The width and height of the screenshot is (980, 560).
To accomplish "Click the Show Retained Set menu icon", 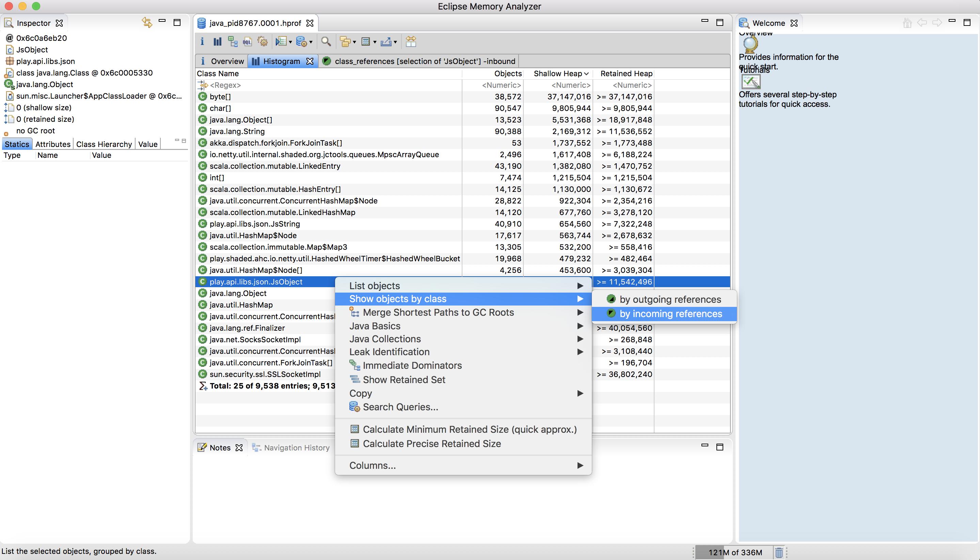I will tap(354, 379).
